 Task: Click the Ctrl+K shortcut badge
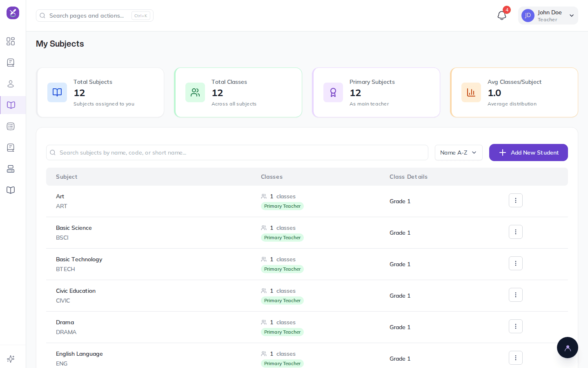pos(141,16)
